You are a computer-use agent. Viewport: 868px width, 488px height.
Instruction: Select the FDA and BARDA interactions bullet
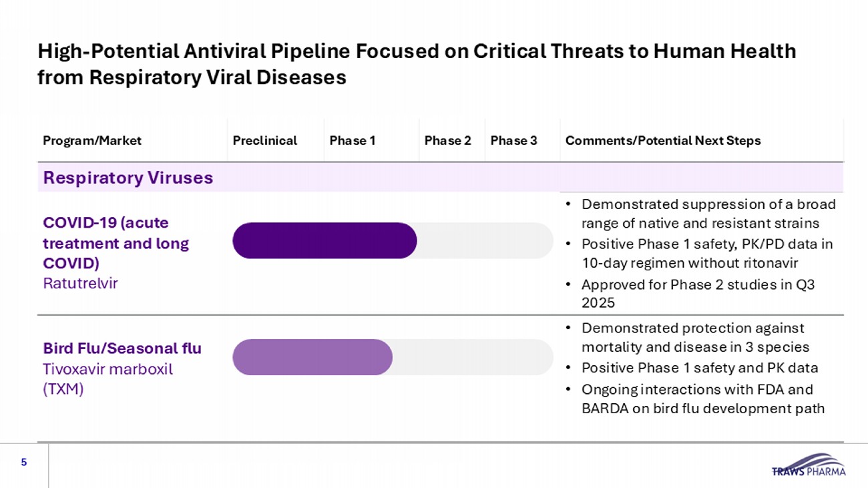coord(702,399)
